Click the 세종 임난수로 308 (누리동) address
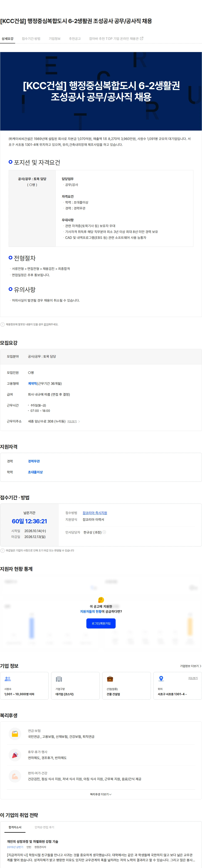202x868 pixels. (x=47, y=422)
